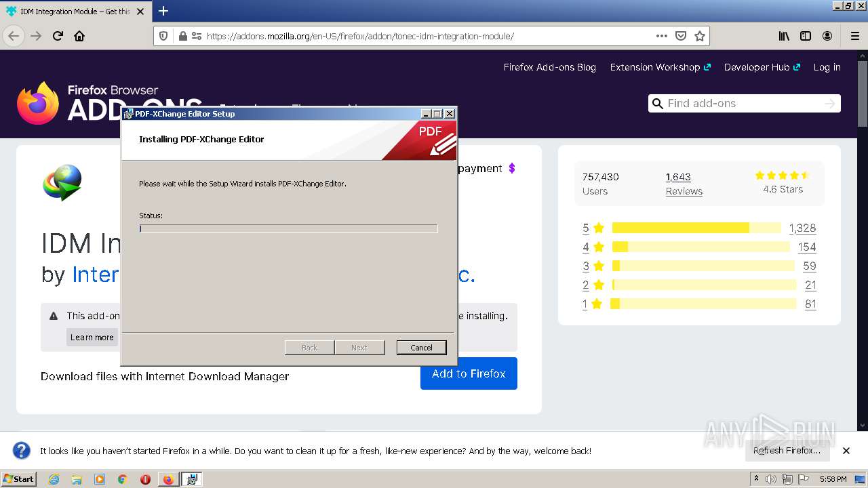Open the 81 one-star reviews count

point(810,304)
